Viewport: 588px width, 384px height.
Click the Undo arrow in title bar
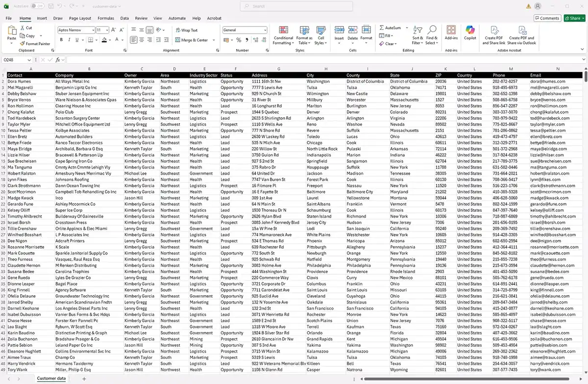tap(59, 6)
